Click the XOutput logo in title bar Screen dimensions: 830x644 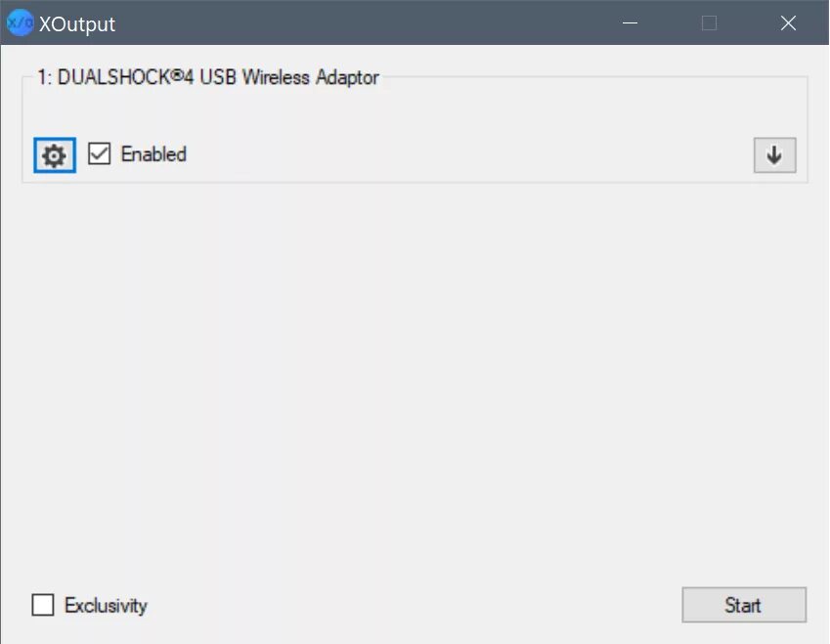pyautogui.click(x=20, y=22)
